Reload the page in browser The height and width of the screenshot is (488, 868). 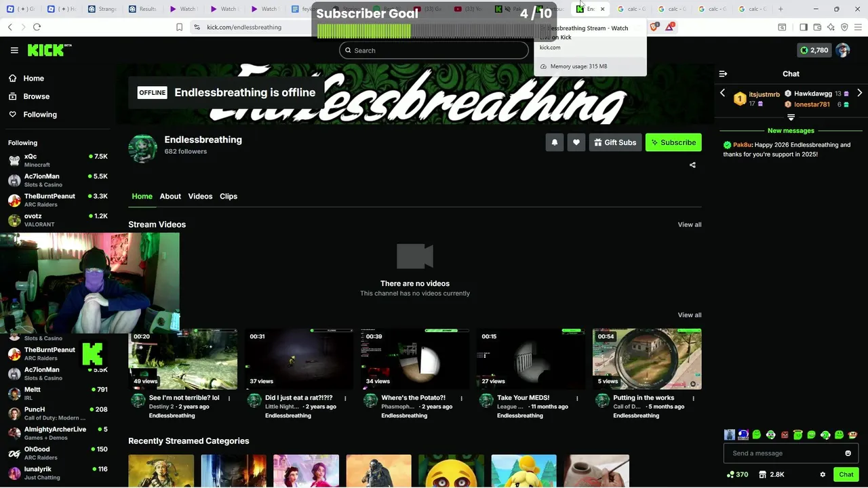tap(37, 27)
